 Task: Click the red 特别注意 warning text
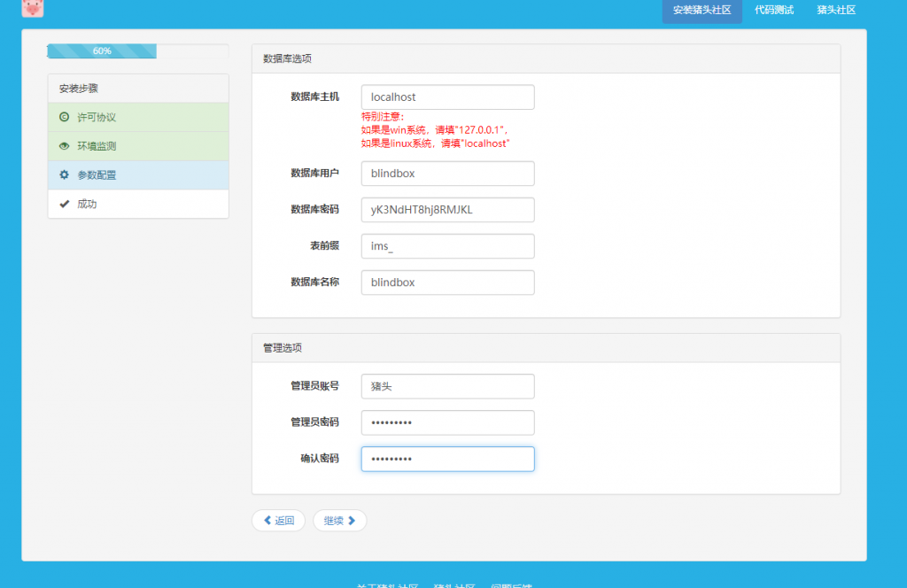383,117
